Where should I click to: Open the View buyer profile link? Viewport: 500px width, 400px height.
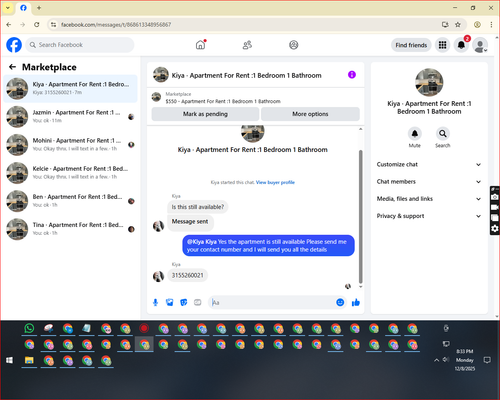coord(275,182)
